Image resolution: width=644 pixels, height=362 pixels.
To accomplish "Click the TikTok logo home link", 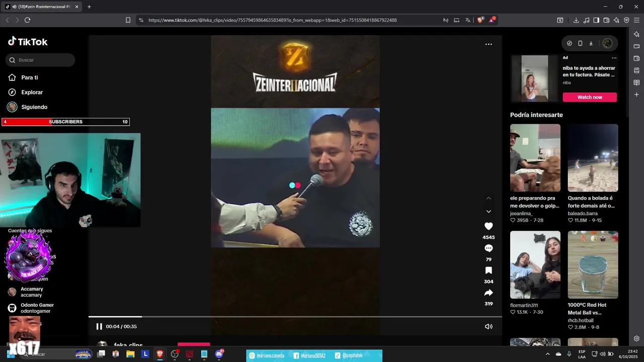I will tap(28, 42).
